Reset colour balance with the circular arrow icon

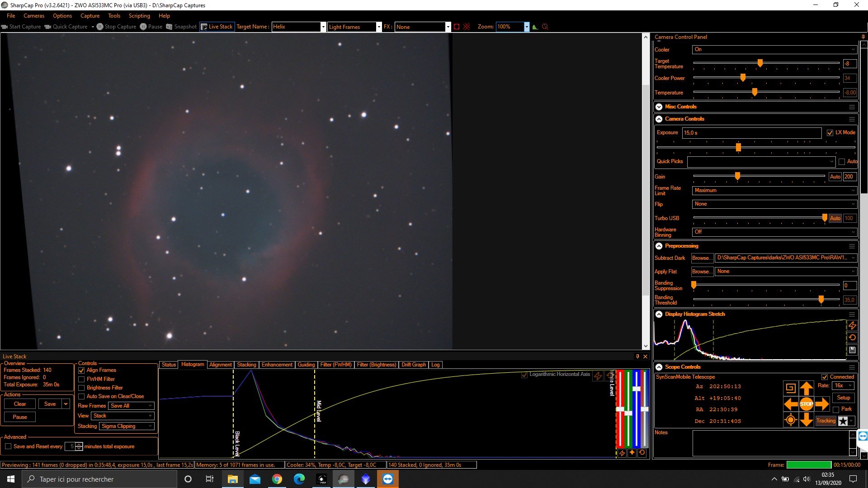point(642,453)
